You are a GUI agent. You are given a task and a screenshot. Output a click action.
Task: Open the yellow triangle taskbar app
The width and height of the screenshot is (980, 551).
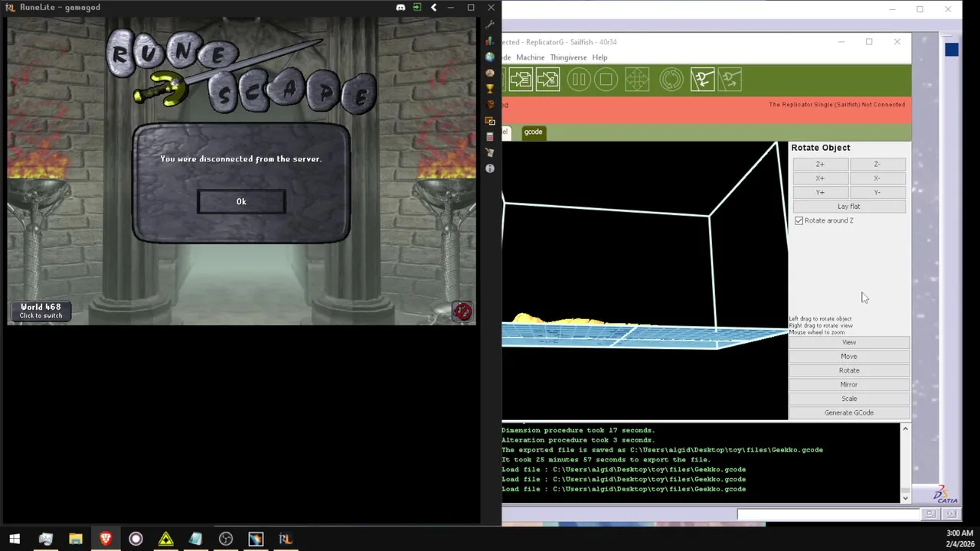point(165,539)
